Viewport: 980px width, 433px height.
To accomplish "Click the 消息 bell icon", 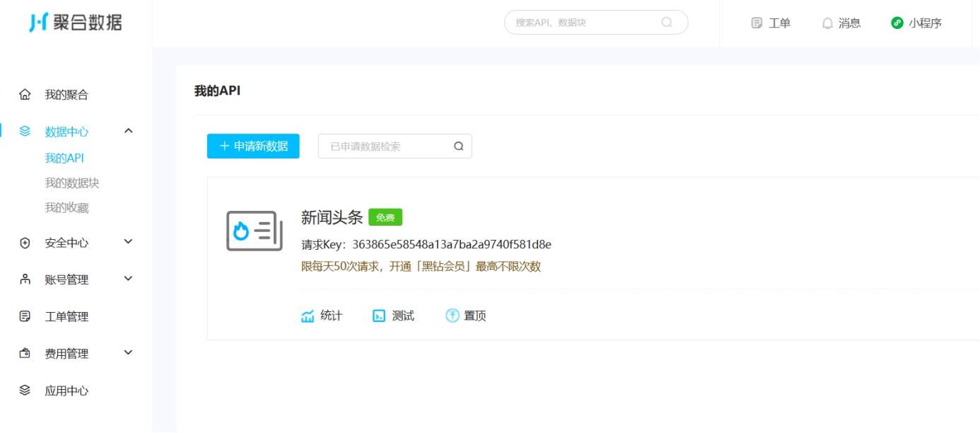I will click(827, 23).
